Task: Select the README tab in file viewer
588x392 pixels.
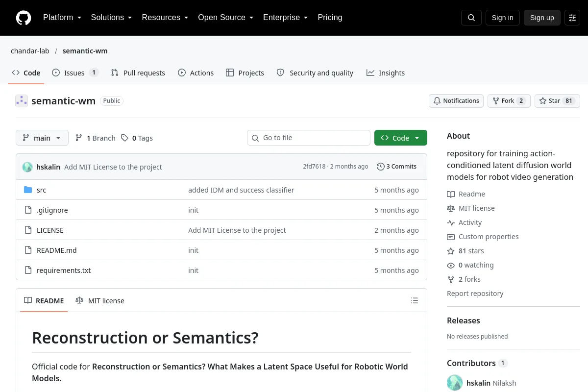Action: click(44, 301)
